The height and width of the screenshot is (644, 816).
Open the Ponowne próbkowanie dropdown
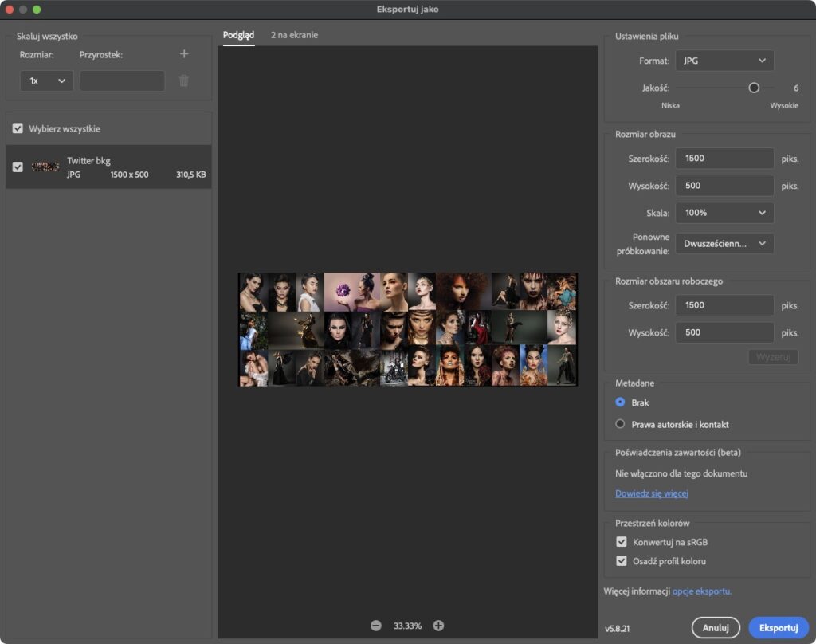pyautogui.click(x=724, y=244)
